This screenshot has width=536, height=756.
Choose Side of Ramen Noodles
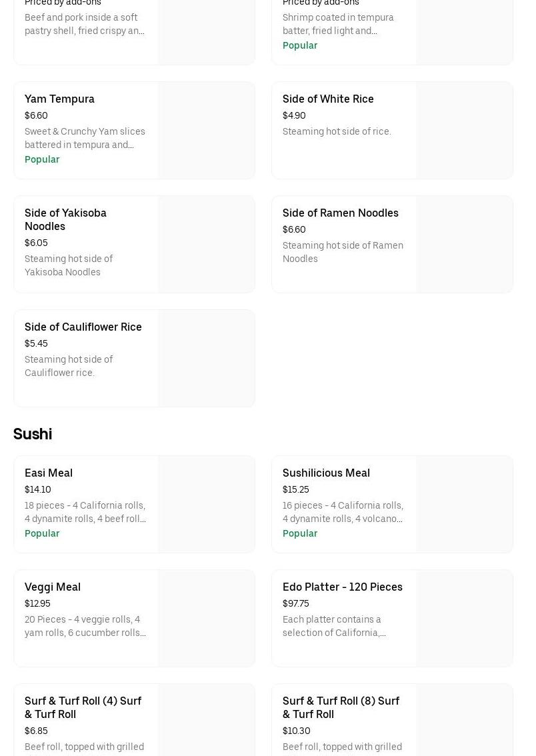click(x=340, y=213)
